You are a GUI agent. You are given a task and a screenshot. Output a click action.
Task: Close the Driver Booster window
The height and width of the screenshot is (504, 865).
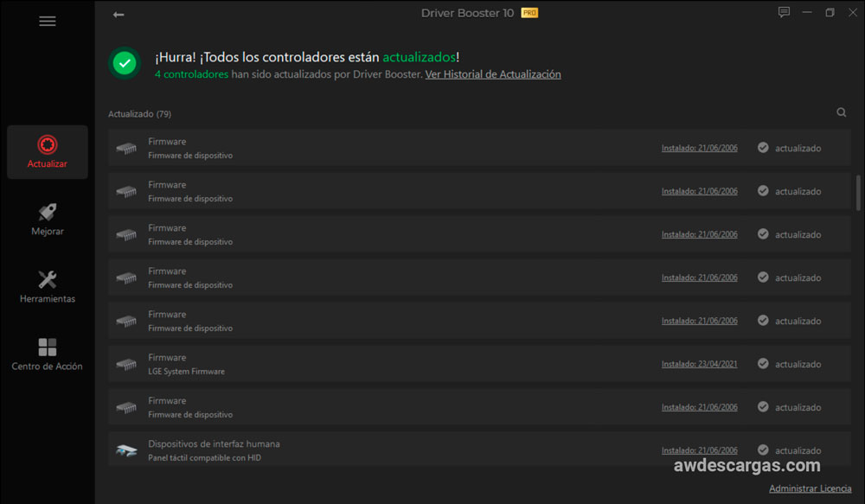853,12
